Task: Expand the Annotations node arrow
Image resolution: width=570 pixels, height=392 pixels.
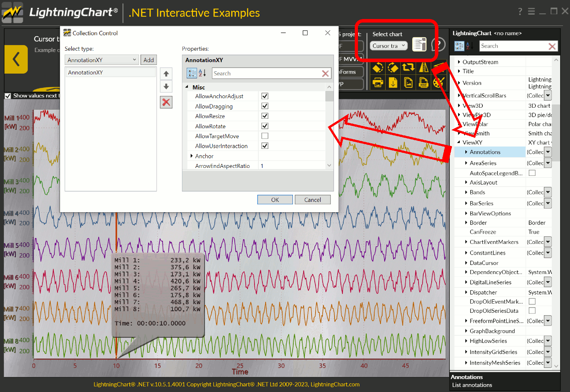Action: tap(466, 152)
